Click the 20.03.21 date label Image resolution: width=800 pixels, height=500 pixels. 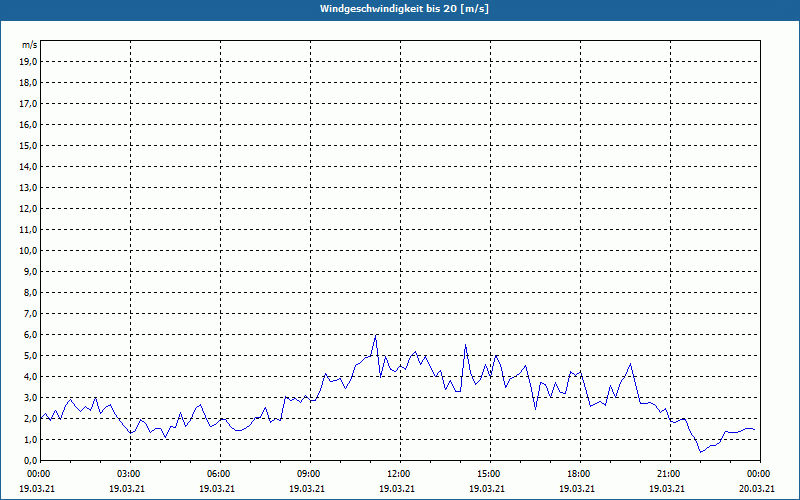click(757, 489)
